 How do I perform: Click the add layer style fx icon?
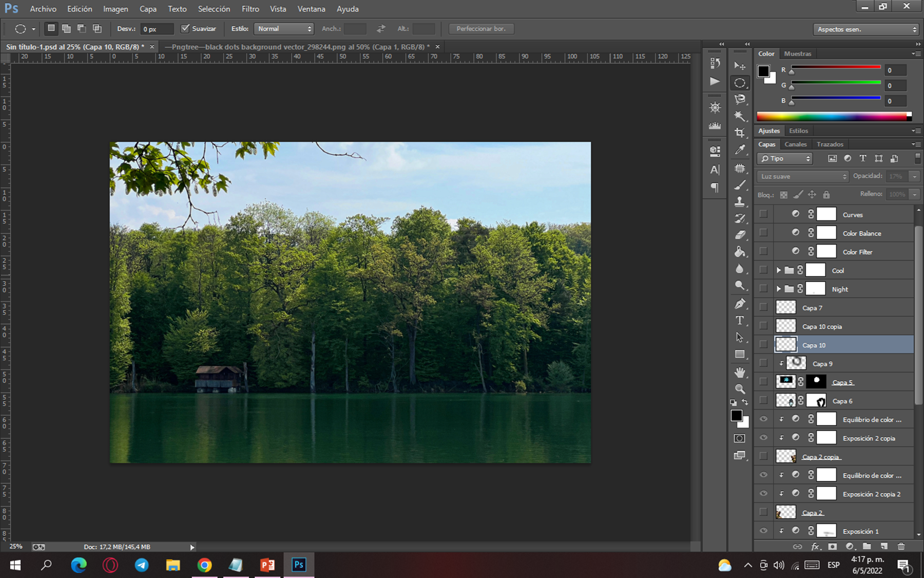click(x=816, y=546)
